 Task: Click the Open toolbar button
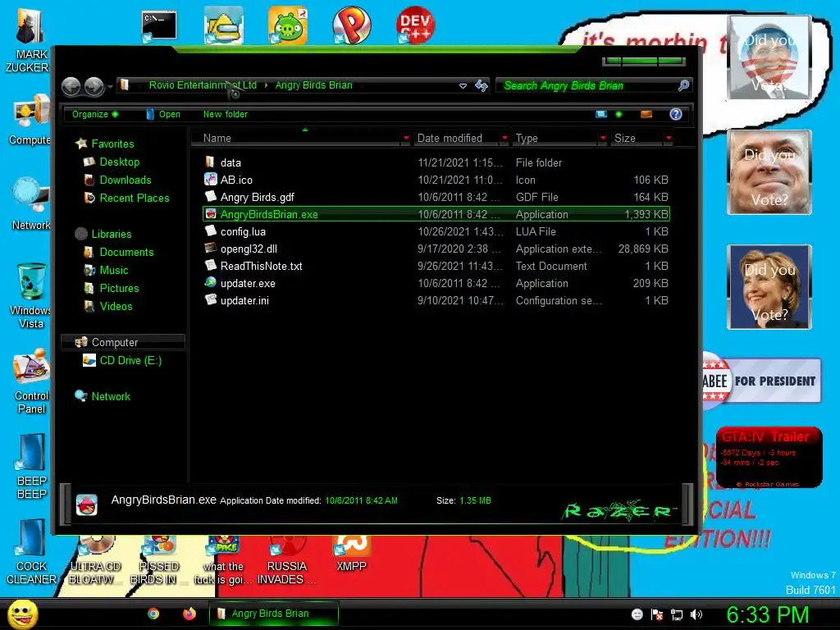click(x=163, y=114)
